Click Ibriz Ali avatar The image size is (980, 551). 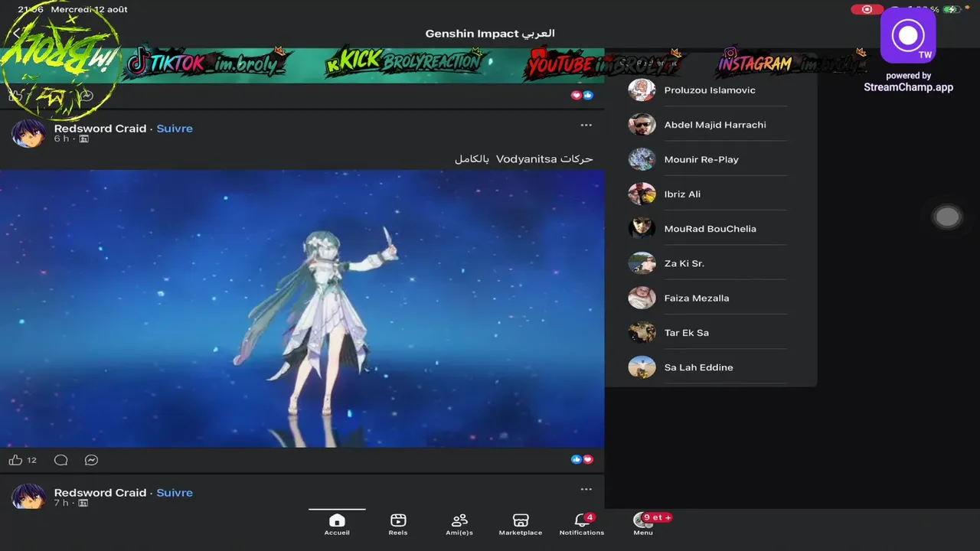(x=642, y=194)
